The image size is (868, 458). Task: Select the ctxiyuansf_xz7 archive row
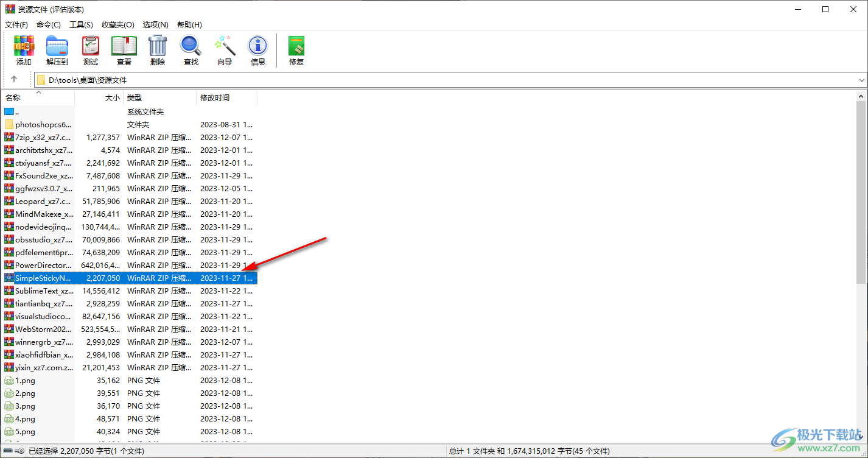tap(130, 163)
